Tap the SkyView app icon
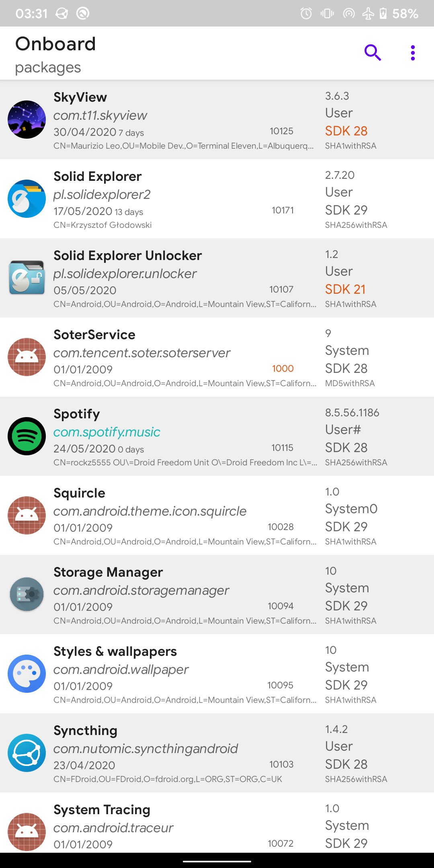The width and height of the screenshot is (434, 868). (27, 119)
